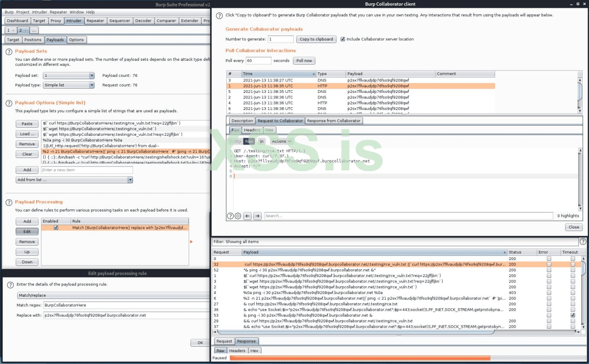
Task: Open the Payload set dropdown
Action: pos(69,75)
